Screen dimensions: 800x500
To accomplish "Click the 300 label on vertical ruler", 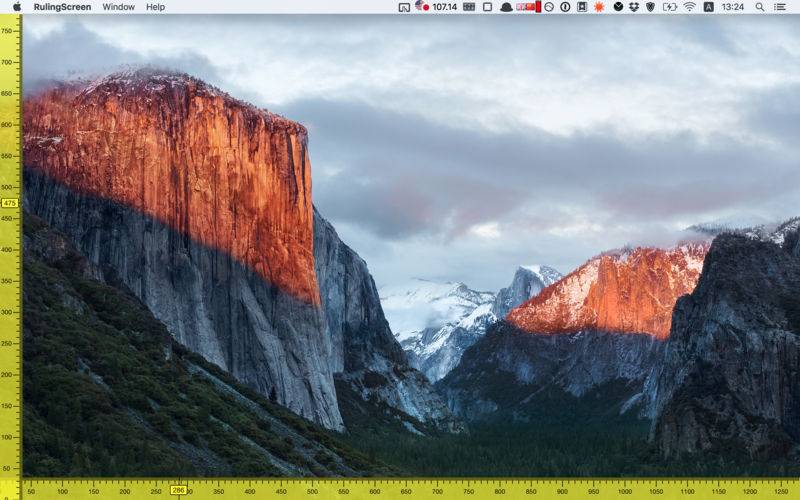I will click(7, 312).
